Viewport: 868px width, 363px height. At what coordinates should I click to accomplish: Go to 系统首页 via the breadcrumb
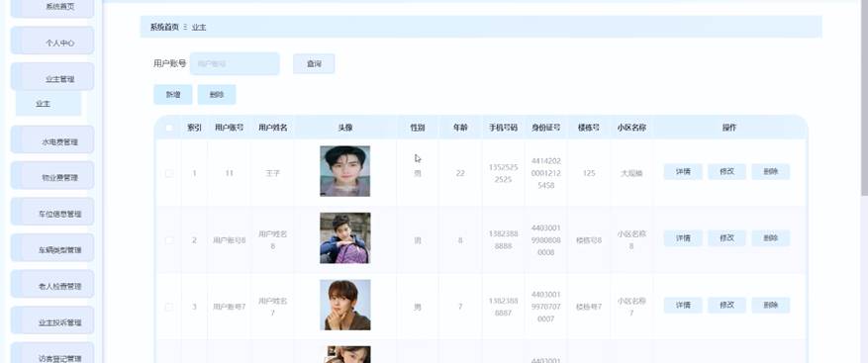pyautogui.click(x=164, y=27)
